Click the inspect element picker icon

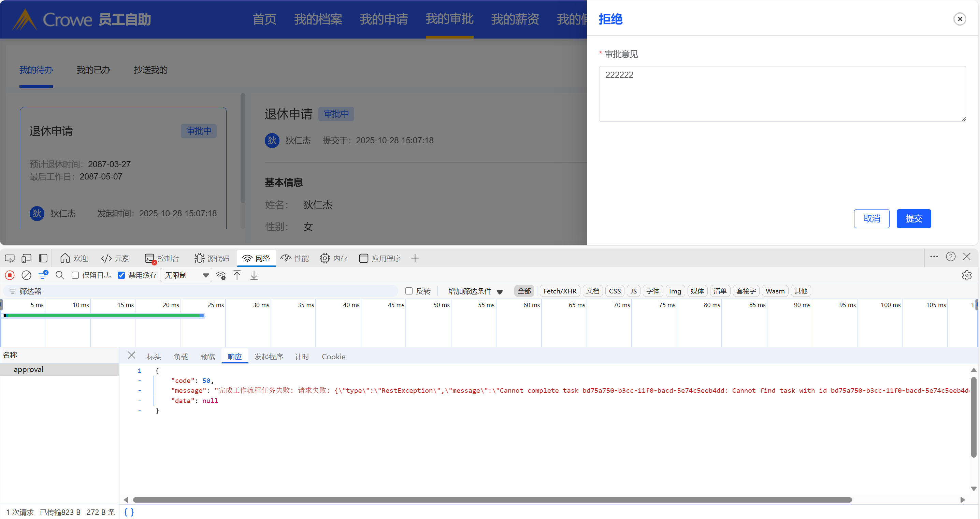tap(10, 258)
